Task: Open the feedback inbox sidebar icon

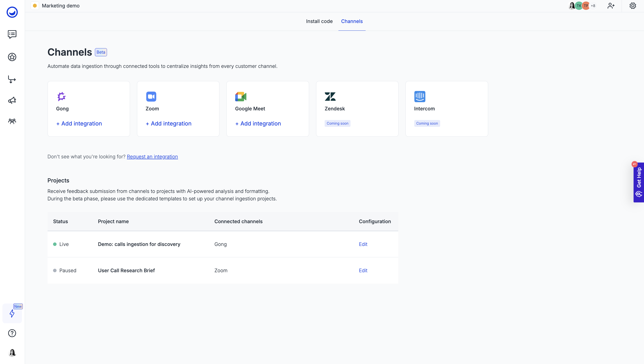Action: click(x=12, y=34)
